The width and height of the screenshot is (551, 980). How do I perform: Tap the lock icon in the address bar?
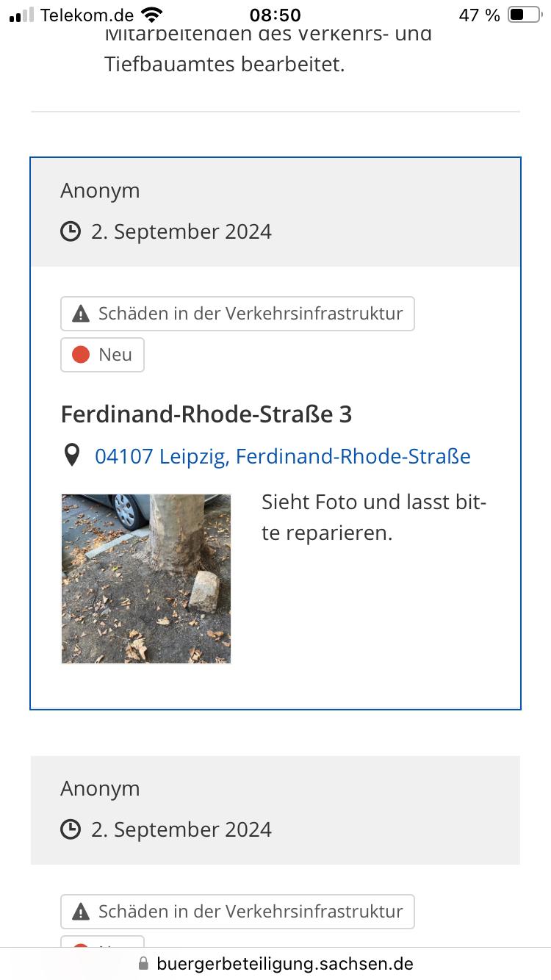point(143,963)
